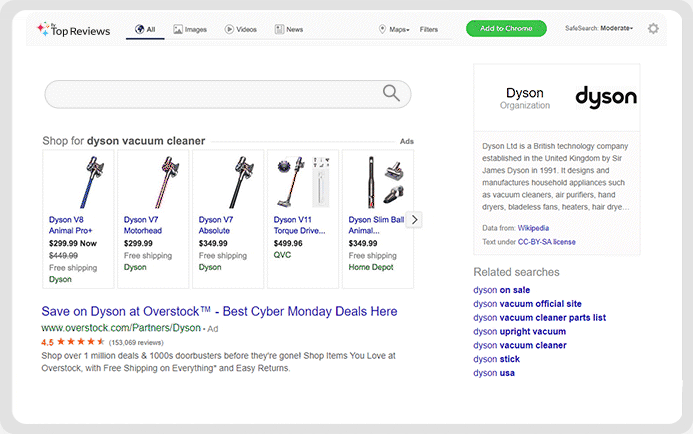Screen dimensions: 693x434
Task: Click the Dyson V8 Animal Pro+ thumbnail
Action: (x=92, y=182)
